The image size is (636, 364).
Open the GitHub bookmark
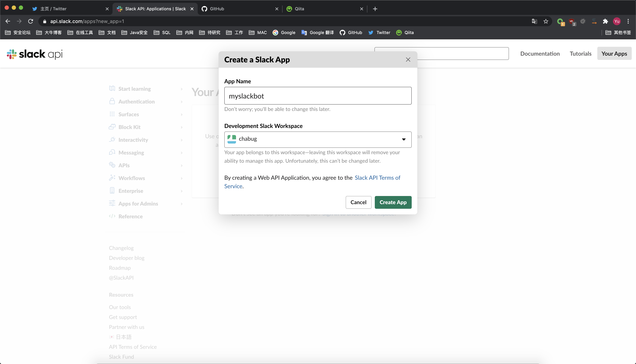351,32
